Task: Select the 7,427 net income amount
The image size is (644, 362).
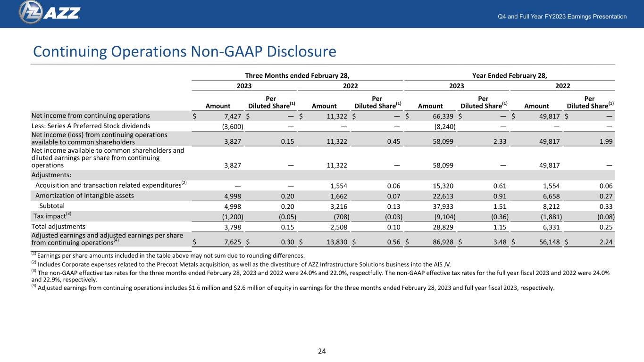Action: pos(233,116)
